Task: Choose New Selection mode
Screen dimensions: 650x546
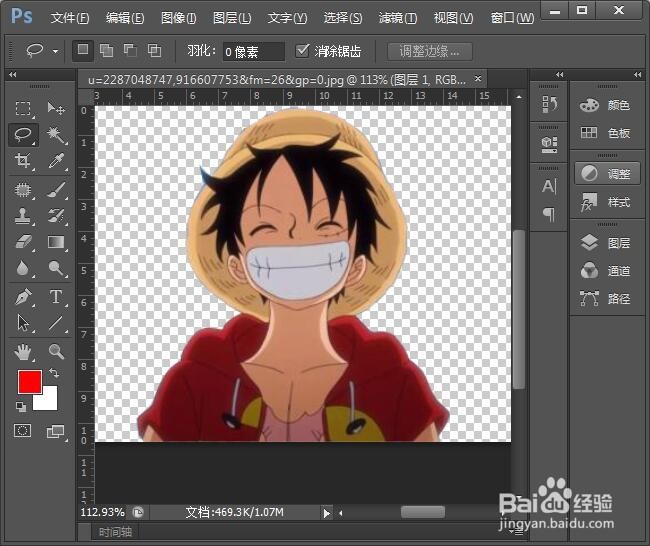Action: 82,51
